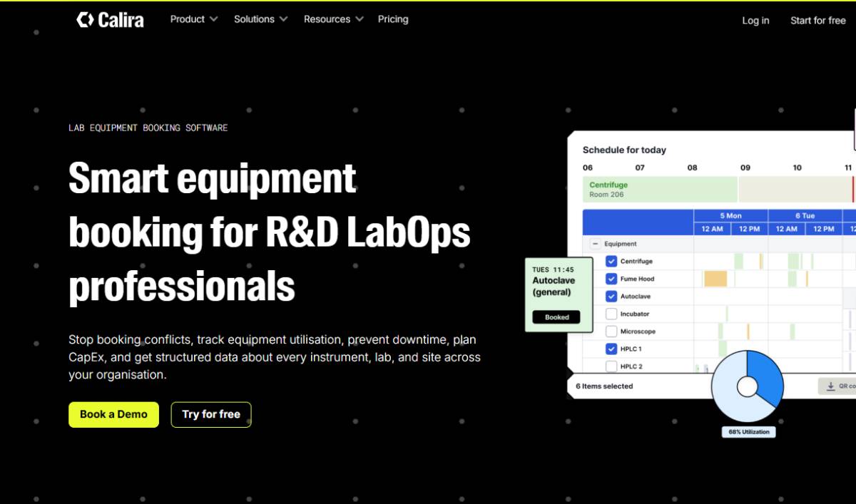
Task: Click the orange Fume Hood booking block
Action: tap(715, 279)
